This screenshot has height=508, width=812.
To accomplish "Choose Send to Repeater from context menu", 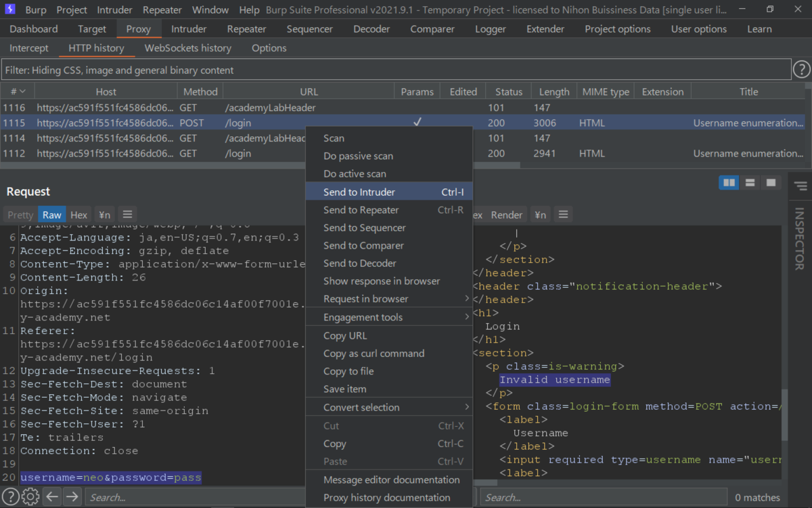I will pyautogui.click(x=389, y=210).
